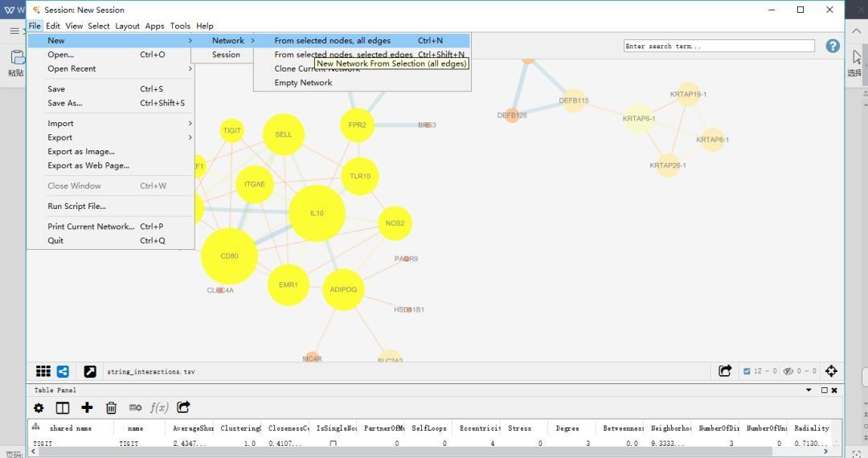The image size is (868, 458).
Task: Click Run Script File...
Action: pyautogui.click(x=111, y=206)
